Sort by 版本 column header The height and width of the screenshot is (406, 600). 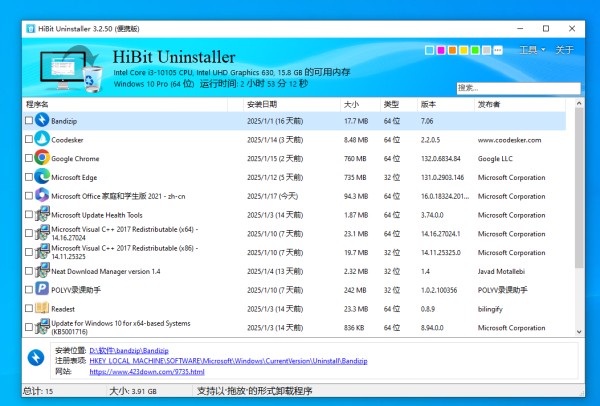tap(445, 104)
